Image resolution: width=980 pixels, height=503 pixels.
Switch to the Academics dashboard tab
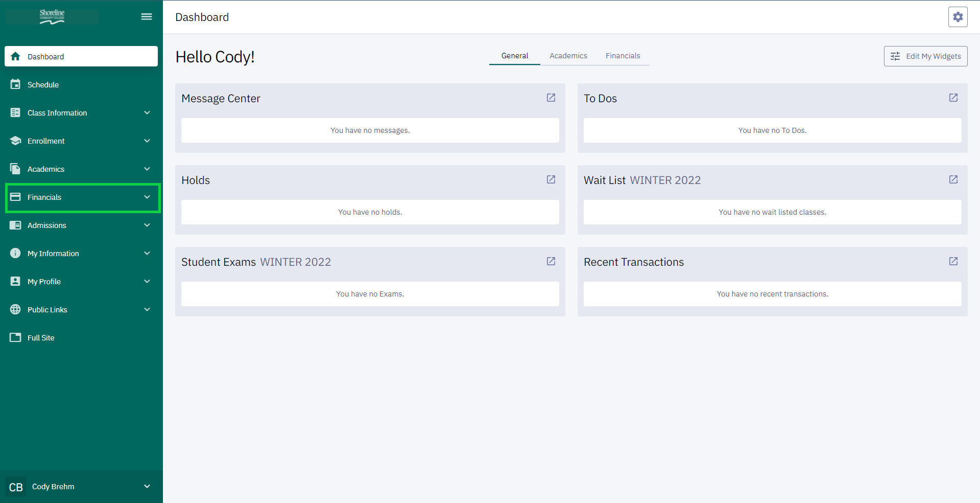pos(568,56)
